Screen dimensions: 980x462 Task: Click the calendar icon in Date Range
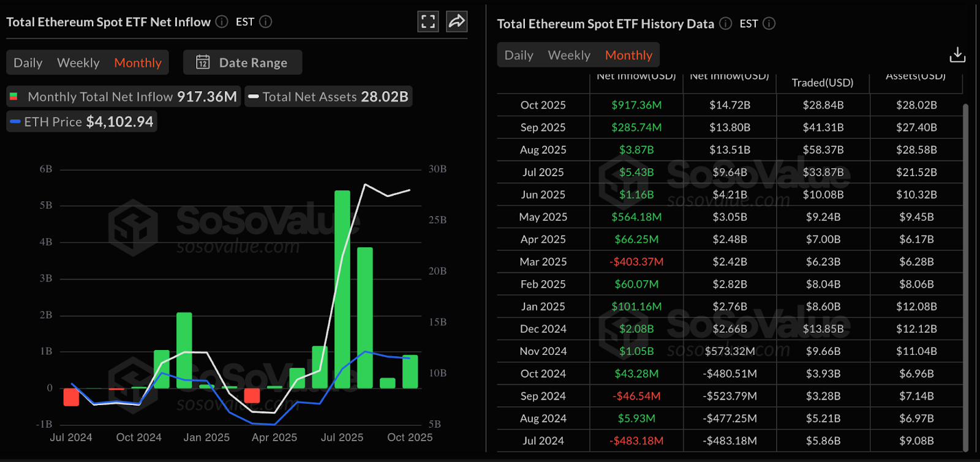pos(203,62)
